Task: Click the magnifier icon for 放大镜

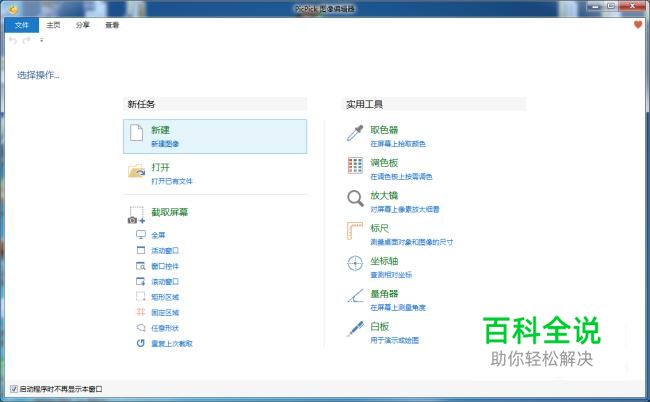Action: (355, 199)
